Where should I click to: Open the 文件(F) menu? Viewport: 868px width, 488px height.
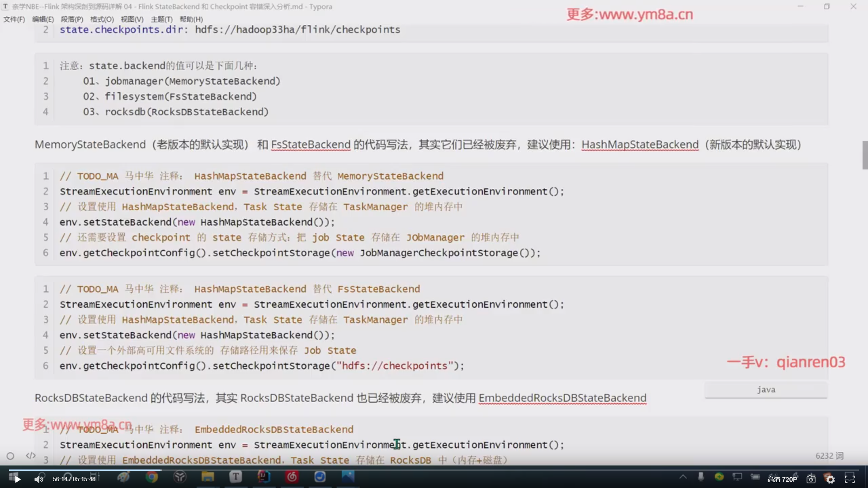(14, 19)
